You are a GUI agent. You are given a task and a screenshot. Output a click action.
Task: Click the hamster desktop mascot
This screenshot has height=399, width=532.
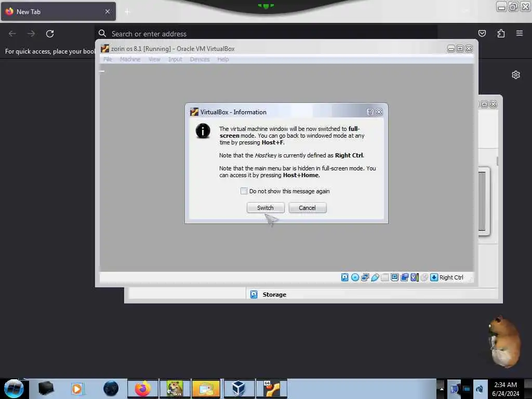[505, 341]
